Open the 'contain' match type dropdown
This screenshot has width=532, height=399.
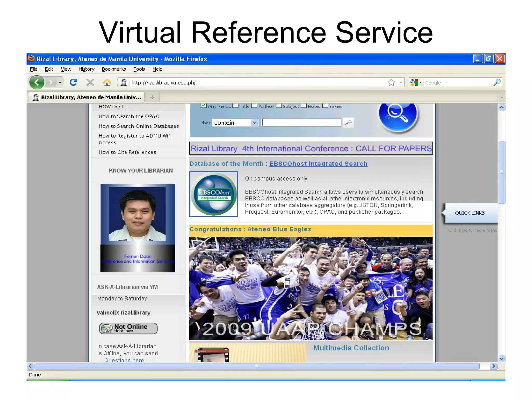[235, 123]
